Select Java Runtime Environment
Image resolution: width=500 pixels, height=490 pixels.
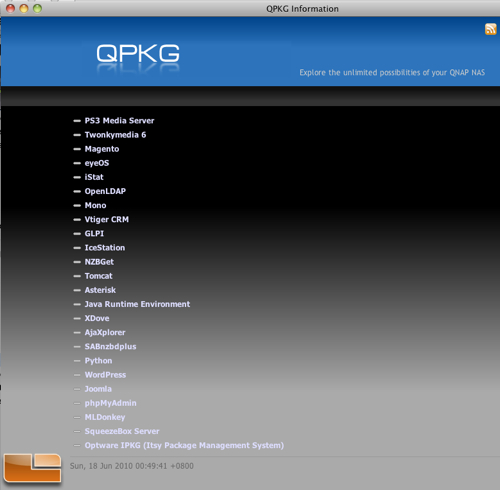click(137, 304)
